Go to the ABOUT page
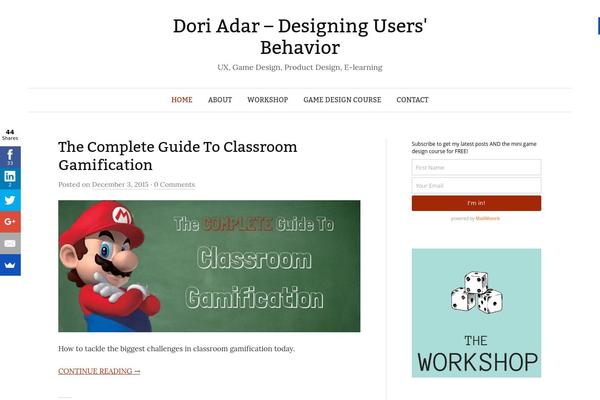The width and height of the screenshot is (600, 400). coord(220,100)
